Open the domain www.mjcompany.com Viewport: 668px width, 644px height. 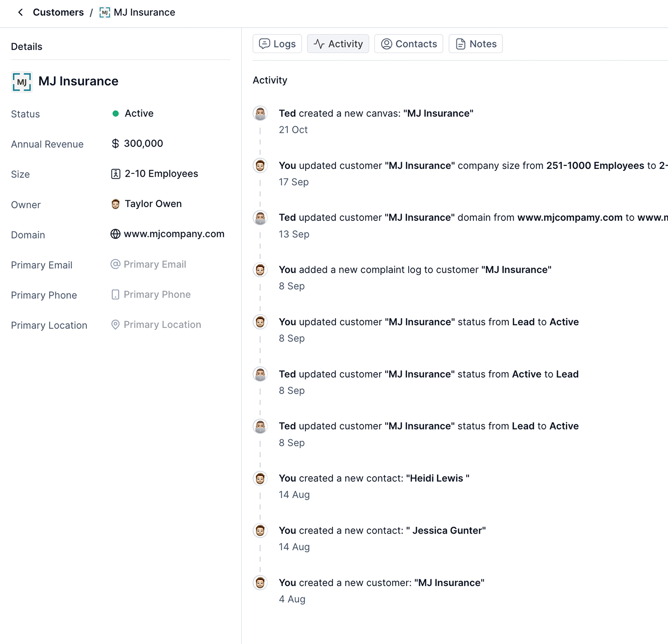(174, 234)
